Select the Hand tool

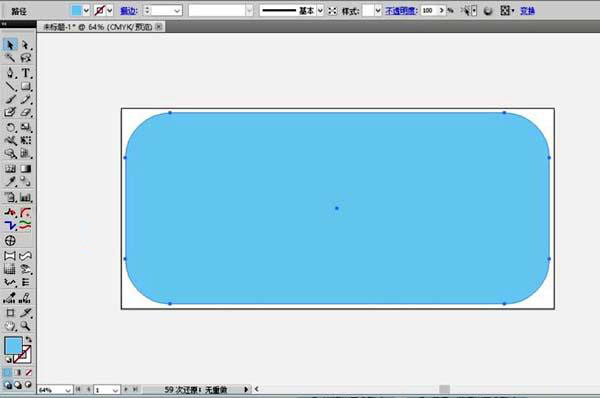[x=10, y=326]
